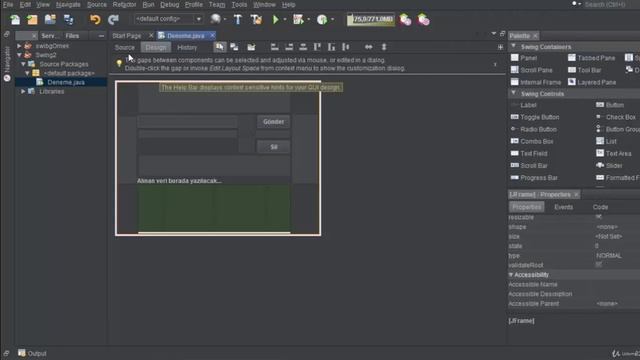Open the Refactor menu

click(124, 4)
